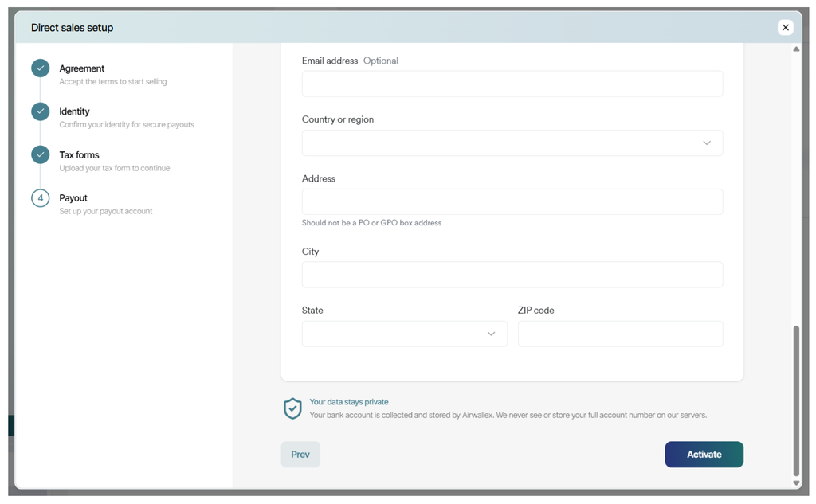
Task: Click the Identity step checkmark icon
Action: point(40,111)
